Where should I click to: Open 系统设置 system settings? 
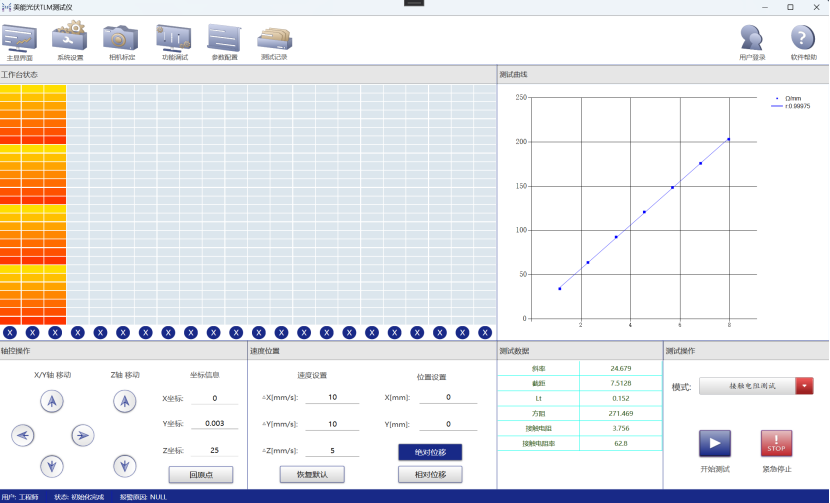70,40
